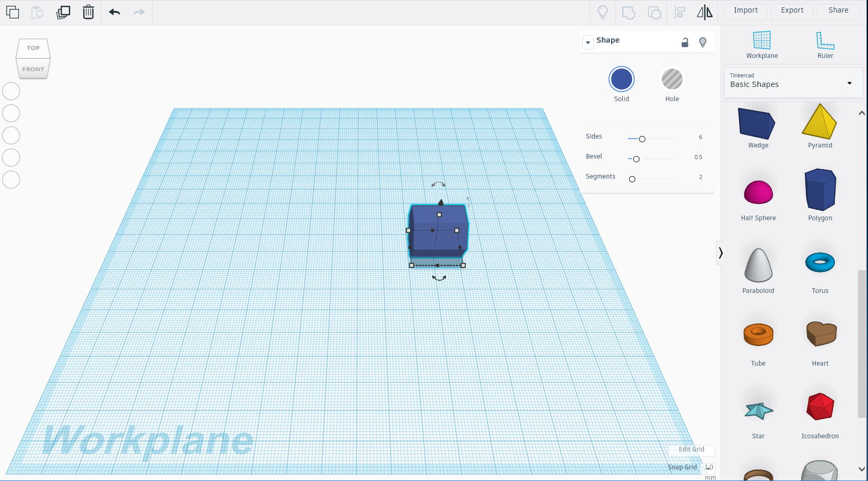Activate the Mirror (flip) tool
This screenshot has height=481, width=868.
(705, 12)
